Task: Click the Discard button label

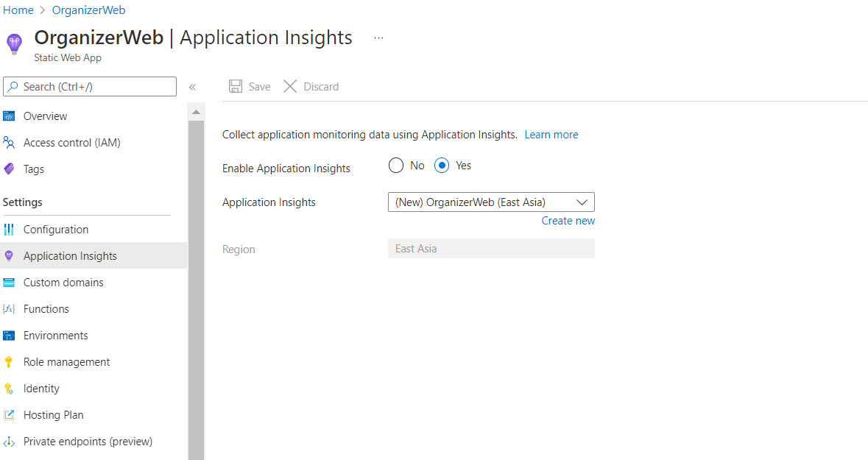Action: click(321, 87)
